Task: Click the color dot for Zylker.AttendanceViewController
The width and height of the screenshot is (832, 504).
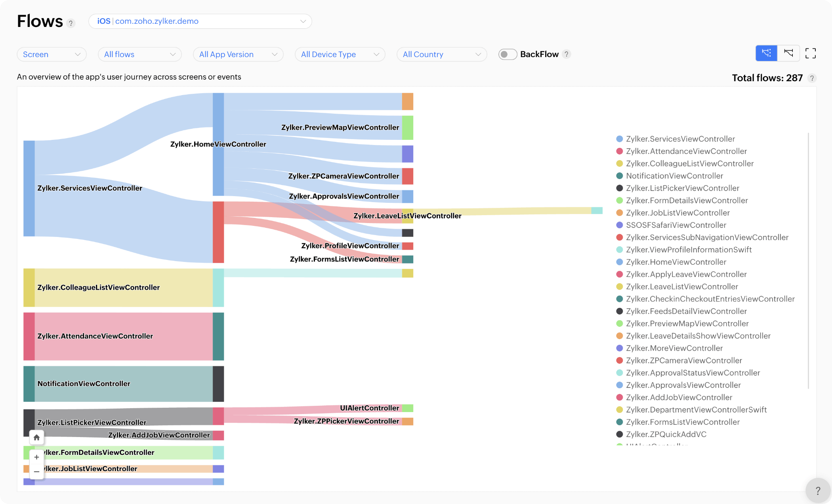Action: pyautogui.click(x=619, y=151)
